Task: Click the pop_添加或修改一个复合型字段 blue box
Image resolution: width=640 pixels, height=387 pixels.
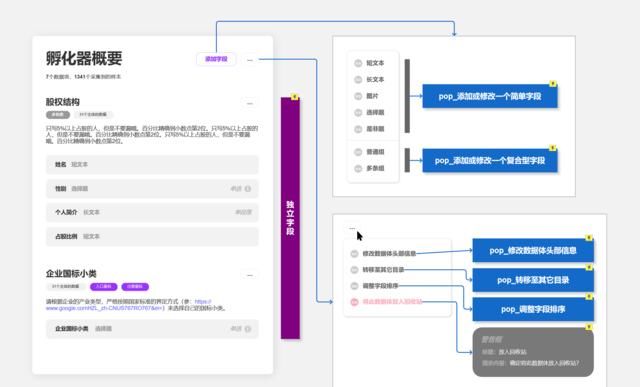Action: coord(489,160)
